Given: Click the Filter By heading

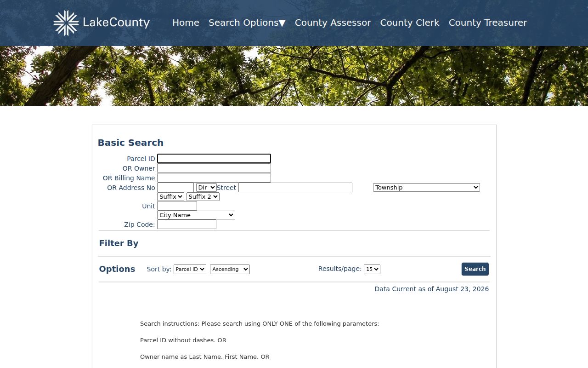Looking at the screenshot, I should tap(119, 243).
